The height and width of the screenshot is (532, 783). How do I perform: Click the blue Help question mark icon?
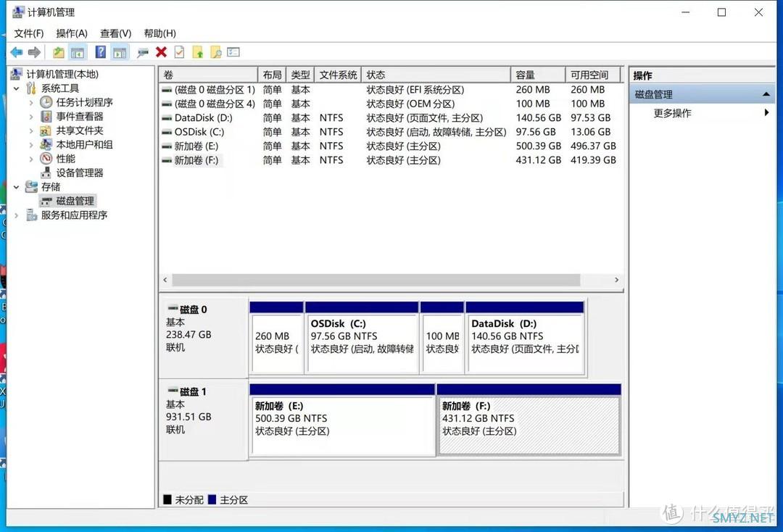click(100, 52)
